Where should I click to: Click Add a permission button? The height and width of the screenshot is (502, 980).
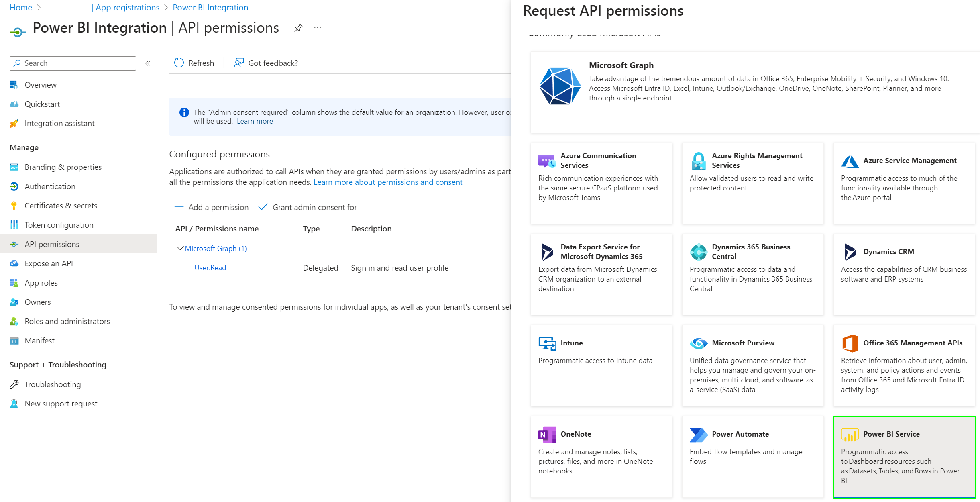[212, 207]
